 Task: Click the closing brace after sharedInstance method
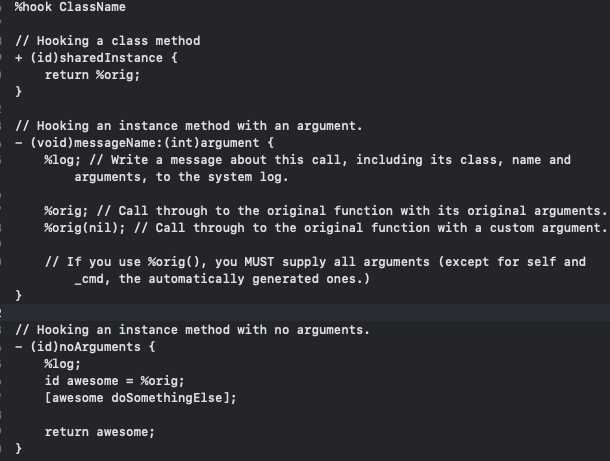(x=18, y=91)
